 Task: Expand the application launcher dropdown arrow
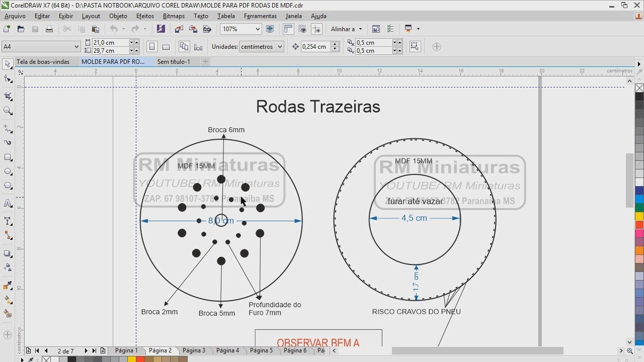pyautogui.click(x=418, y=29)
